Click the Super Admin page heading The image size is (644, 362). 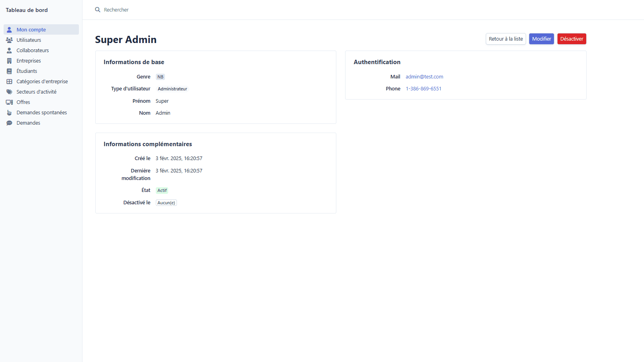(x=126, y=39)
